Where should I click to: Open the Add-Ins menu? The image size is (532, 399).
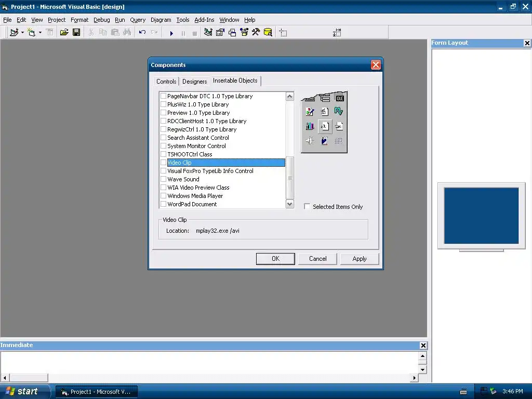pyautogui.click(x=204, y=20)
